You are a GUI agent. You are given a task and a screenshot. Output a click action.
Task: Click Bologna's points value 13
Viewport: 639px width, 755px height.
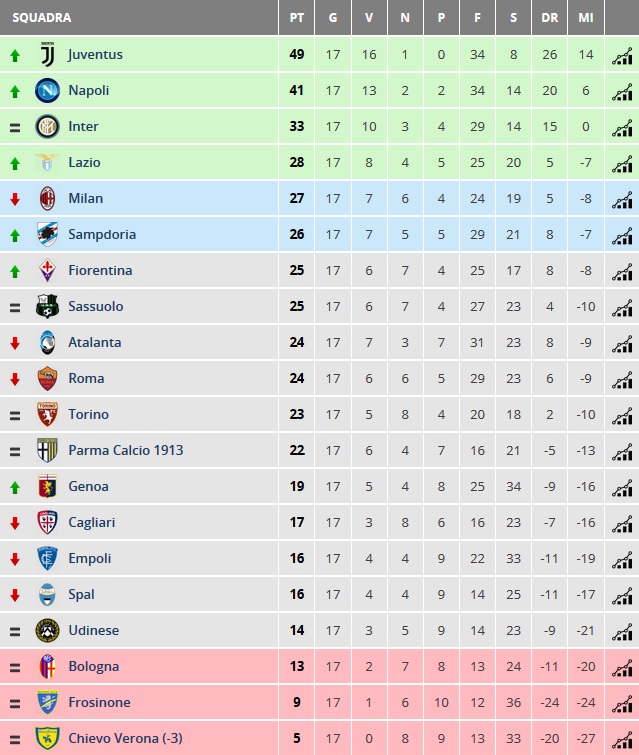click(297, 666)
